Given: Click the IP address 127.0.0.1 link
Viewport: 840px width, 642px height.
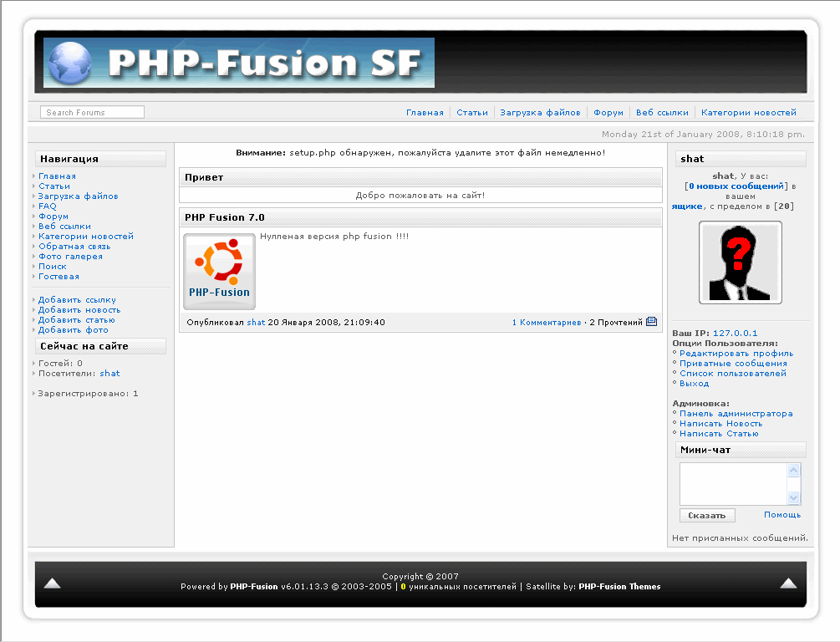Looking at the screenshot, I should click(x=735, y=334).
